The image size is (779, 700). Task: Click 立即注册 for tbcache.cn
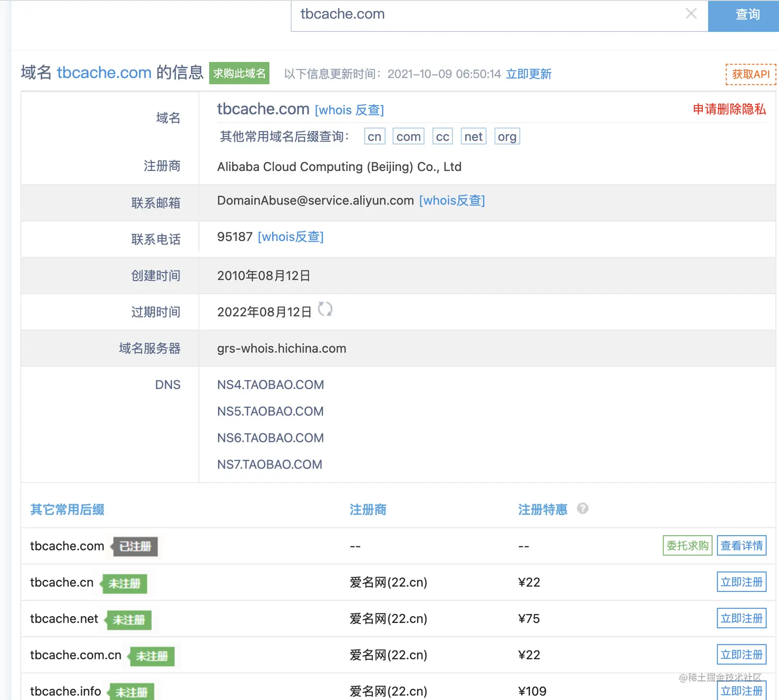click(742, 582)
